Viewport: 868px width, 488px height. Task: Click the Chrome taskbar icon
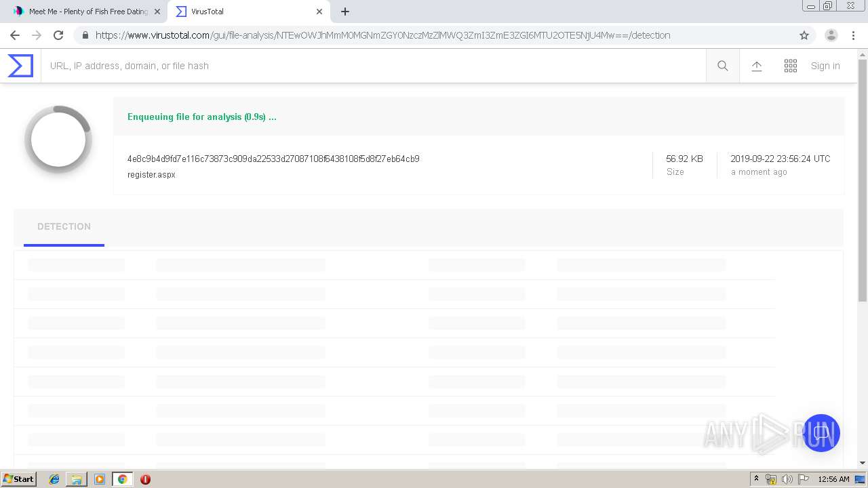[x=122, y=479]
